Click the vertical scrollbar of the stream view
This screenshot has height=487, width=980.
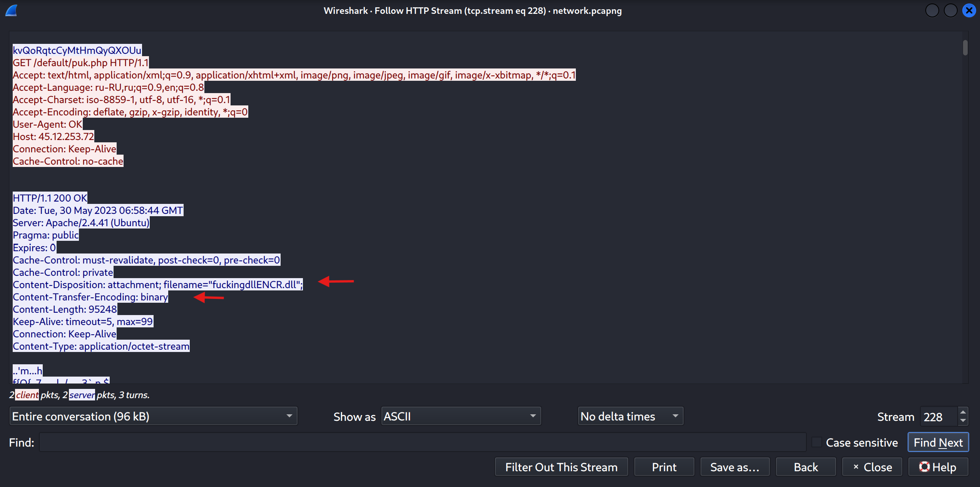pyautogui.click(x=965, y=48)
